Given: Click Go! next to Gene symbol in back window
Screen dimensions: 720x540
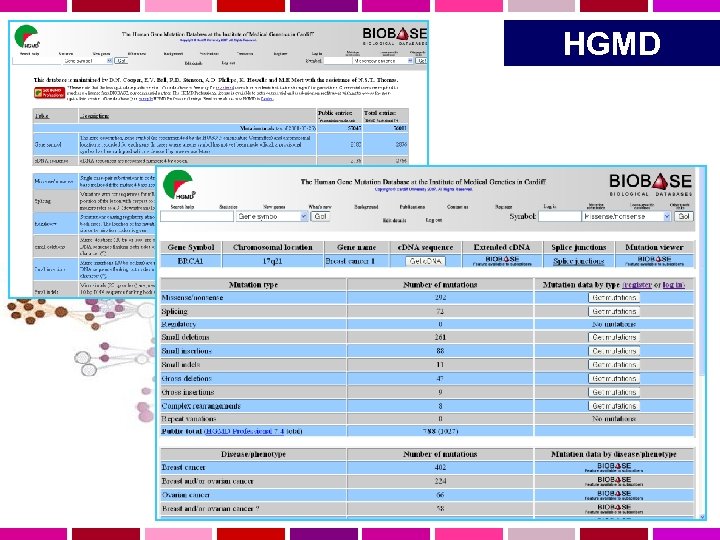Looking at the screenshot, I should click(x=121, y=61).
